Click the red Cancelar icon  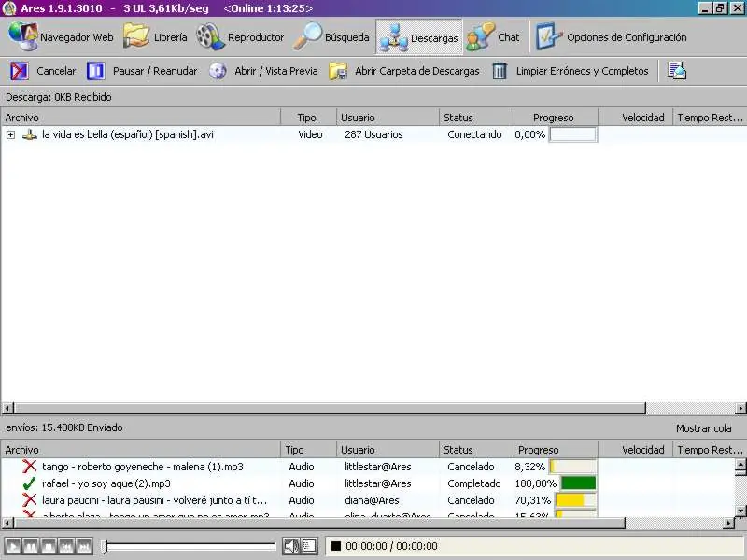pyautogui.click(x=19, y=71)
